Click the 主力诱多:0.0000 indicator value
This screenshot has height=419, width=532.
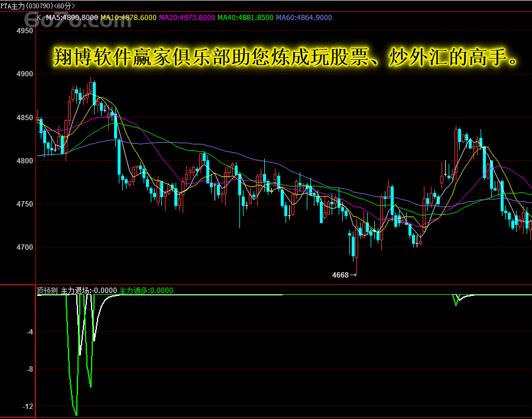click(x=146, y=291)
